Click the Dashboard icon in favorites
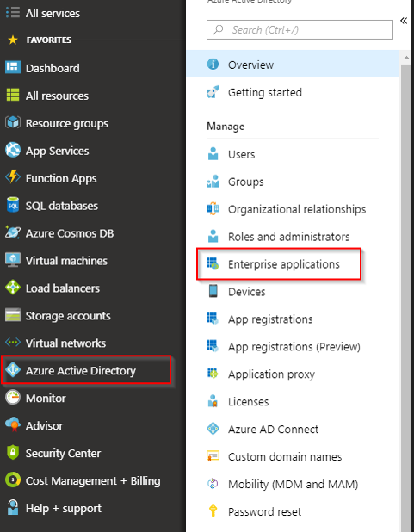The image size is (414, 532). click(13, 67)
